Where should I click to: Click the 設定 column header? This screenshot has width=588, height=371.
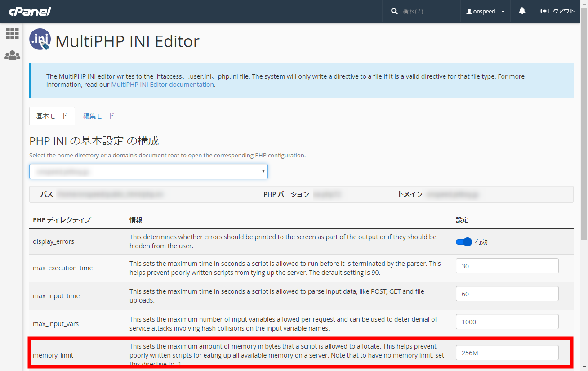click(x=462, y=220)
